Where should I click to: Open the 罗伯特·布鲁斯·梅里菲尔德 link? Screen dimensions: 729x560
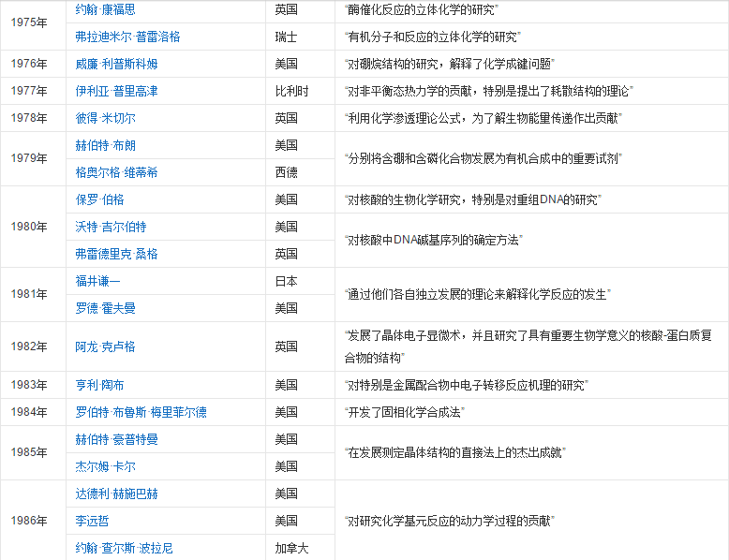[x=141, y=412]
